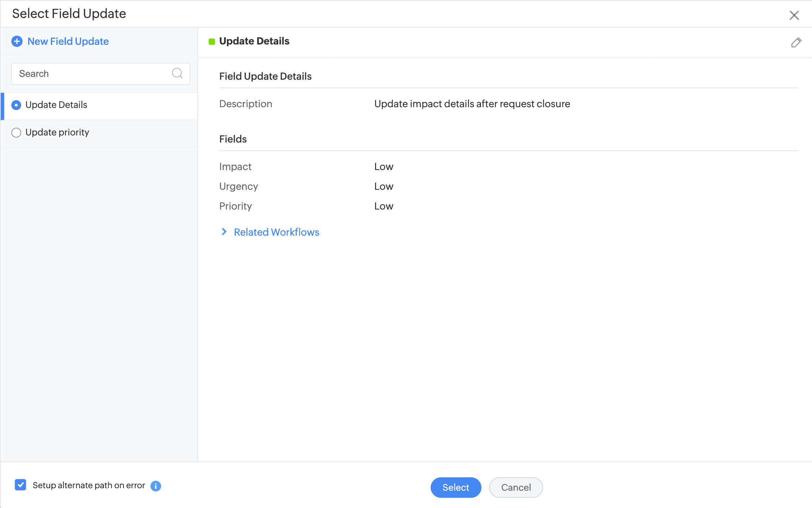Click the blue plus icon beside New Field Update
Viewport: 812px width, 508px height.
[17, 41]
